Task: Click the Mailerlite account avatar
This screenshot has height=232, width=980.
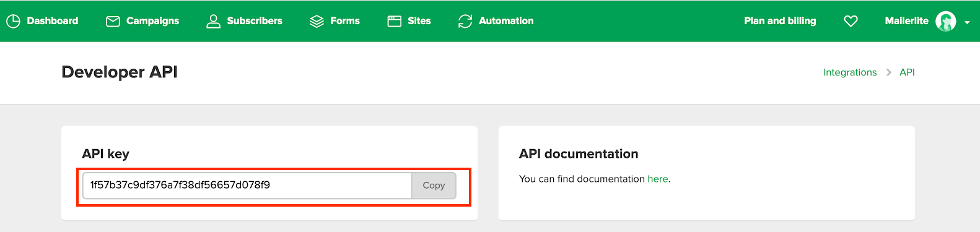Action: click(945, 21)
